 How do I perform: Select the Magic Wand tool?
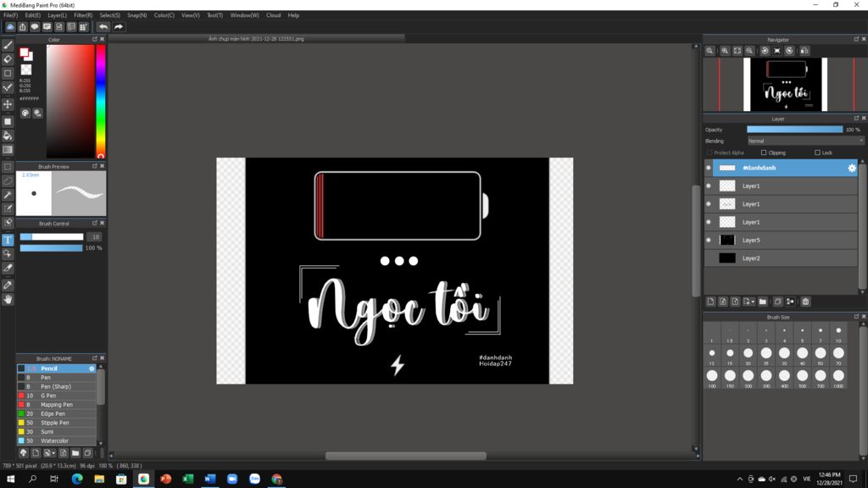coord(8,195)
